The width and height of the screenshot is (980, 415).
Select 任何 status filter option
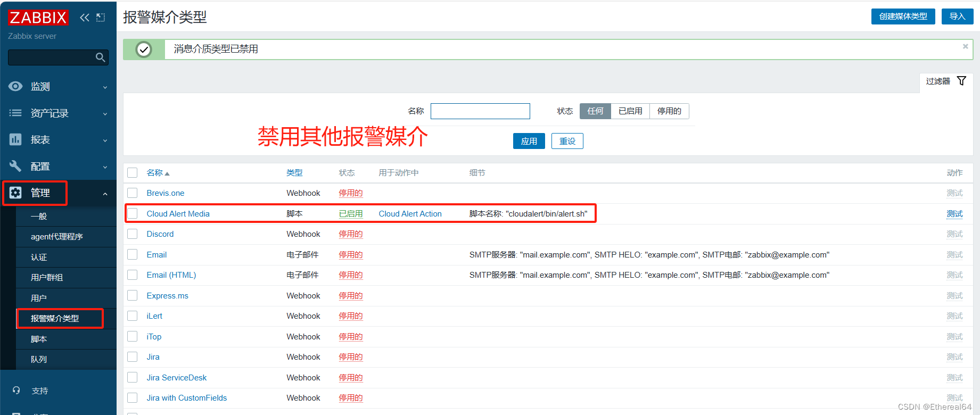[595, 111]
